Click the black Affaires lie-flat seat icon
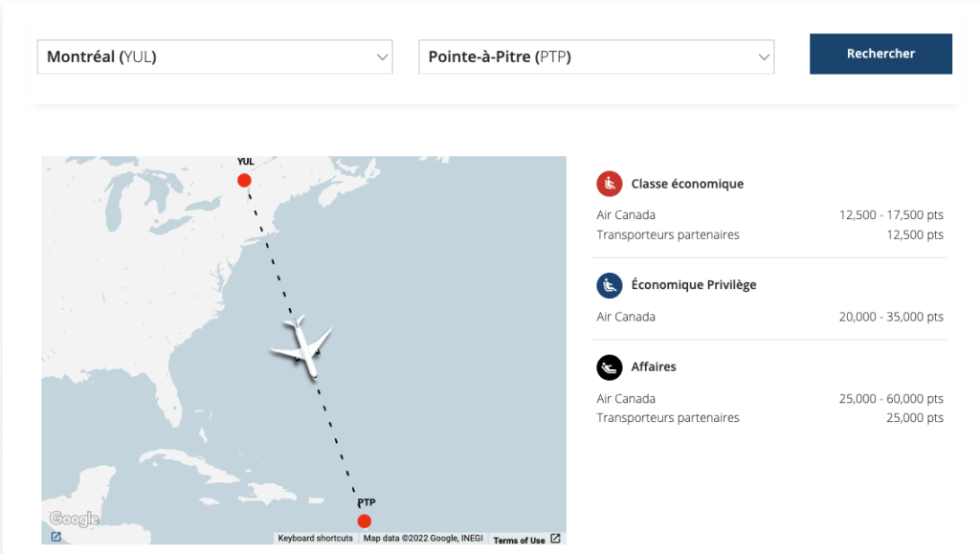 point(609,366)
